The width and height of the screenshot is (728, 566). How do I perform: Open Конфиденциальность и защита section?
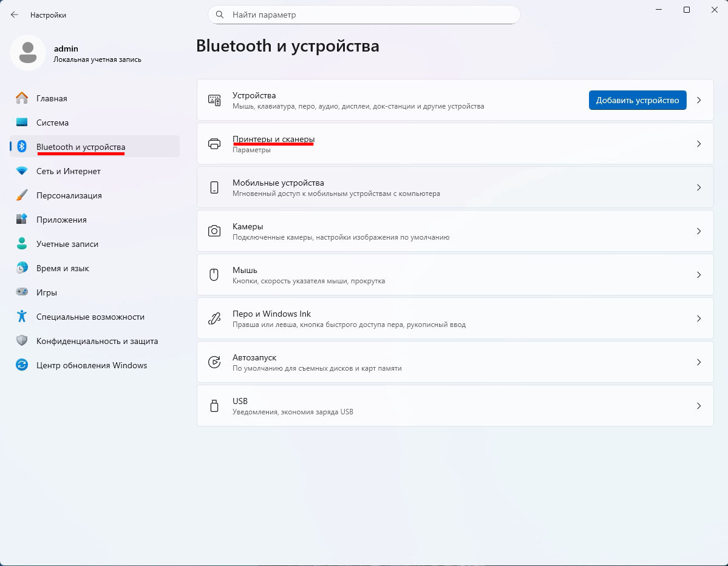pyautogui.click(x=95, y=341)
